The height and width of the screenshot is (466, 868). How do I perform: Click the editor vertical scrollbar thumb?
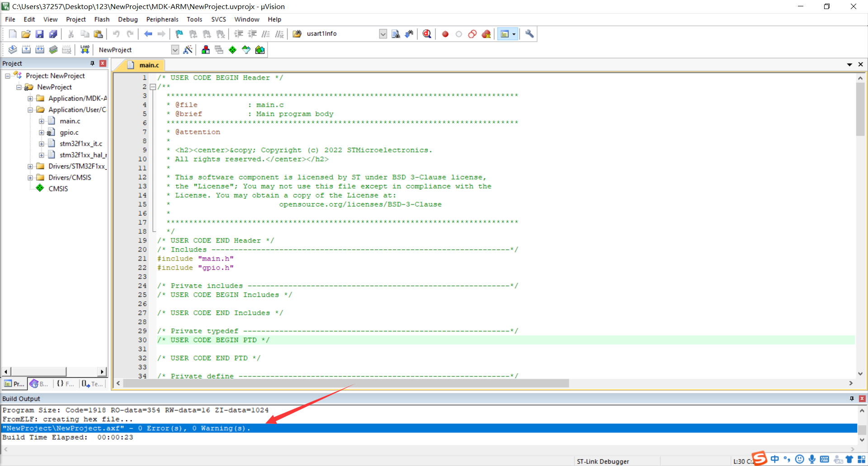click(x=860, y=109)
